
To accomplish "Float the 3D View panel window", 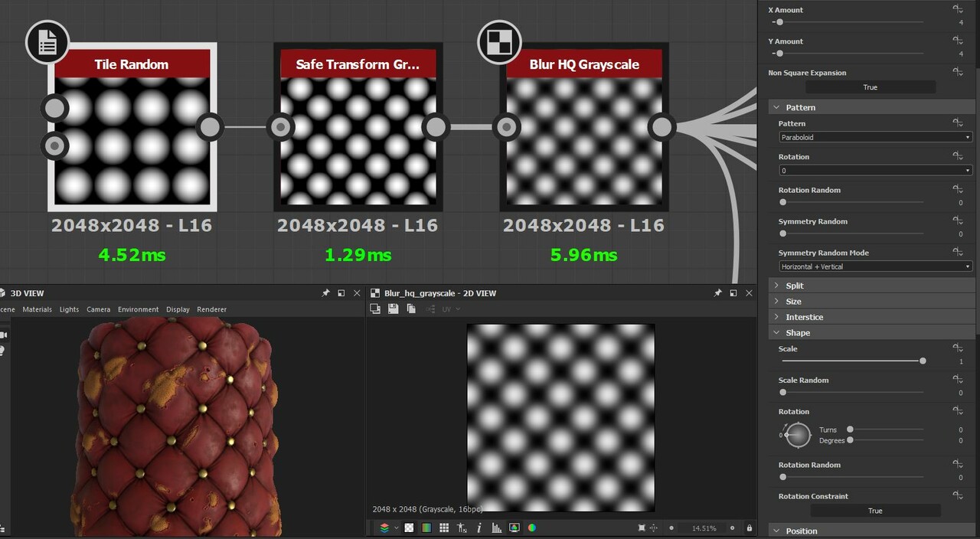I will point(341,293).
